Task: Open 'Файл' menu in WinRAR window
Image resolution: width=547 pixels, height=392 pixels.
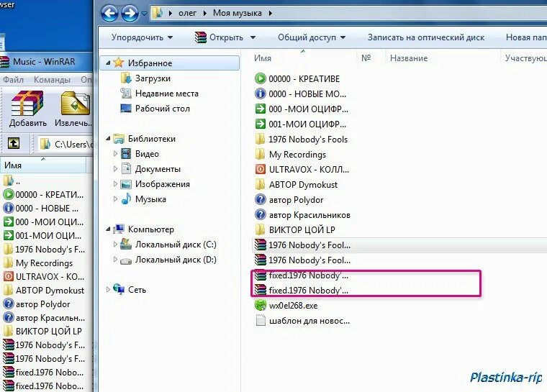Action: click(13, 80)
